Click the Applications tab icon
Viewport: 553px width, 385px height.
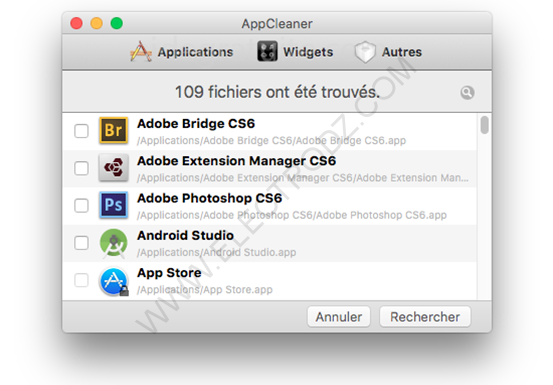tap(141, 51)
